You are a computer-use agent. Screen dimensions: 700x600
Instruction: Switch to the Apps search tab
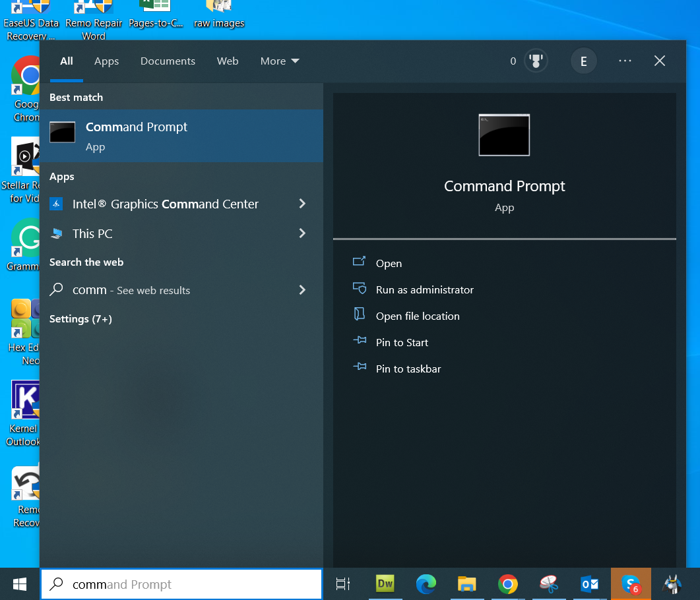(106, 61)
